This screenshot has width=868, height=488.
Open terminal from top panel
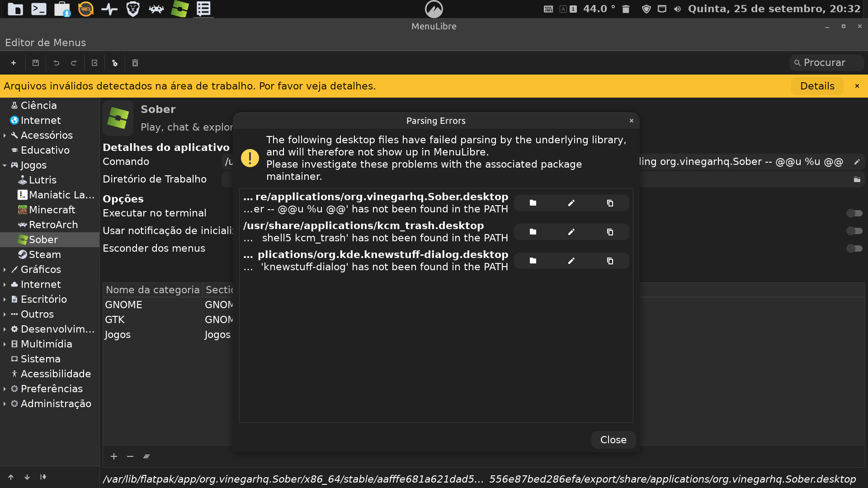[39, 9]
